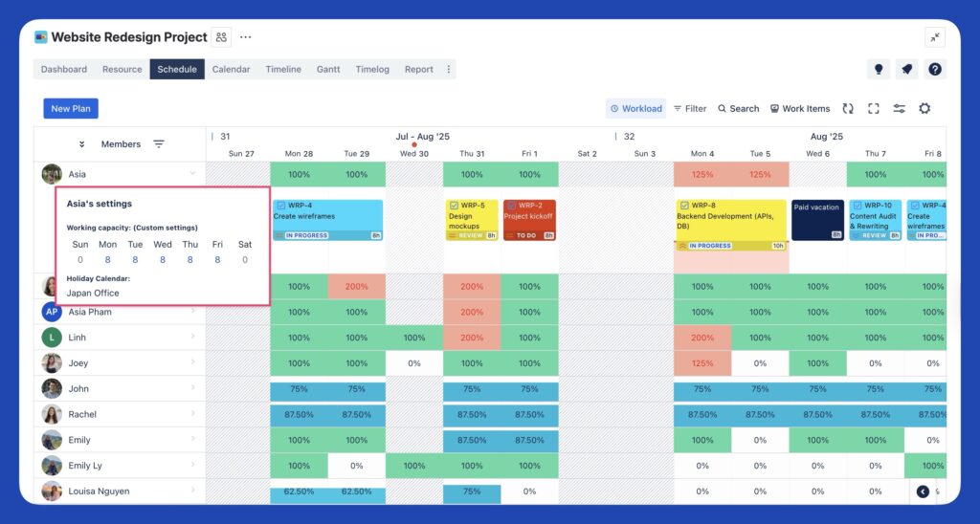
Task: Click Emily Ly's avatar photo
Action: [x=52, y=466]
